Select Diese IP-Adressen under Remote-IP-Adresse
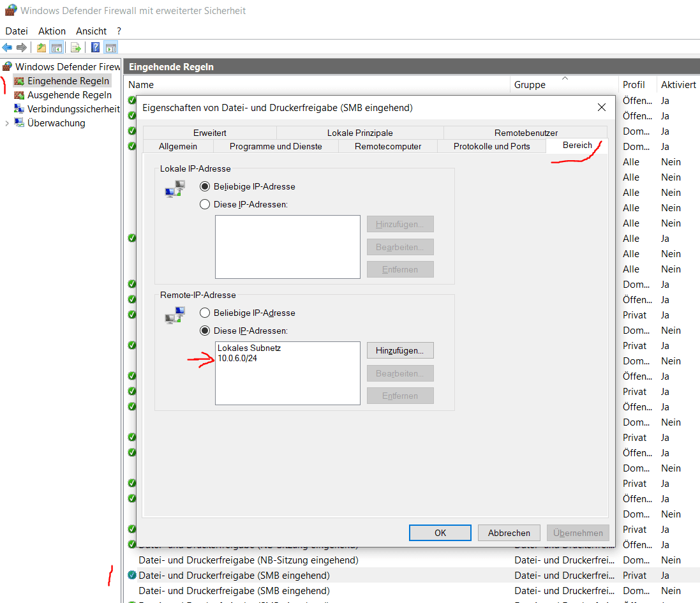 click(x=204, y=331)
